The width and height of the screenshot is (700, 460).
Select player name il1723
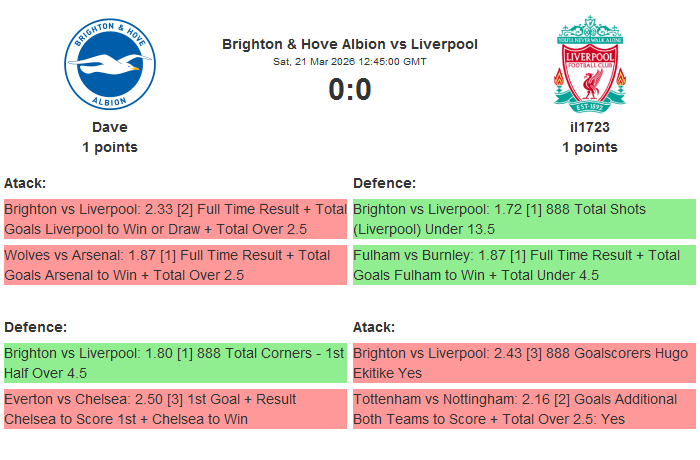pos(590,127)
